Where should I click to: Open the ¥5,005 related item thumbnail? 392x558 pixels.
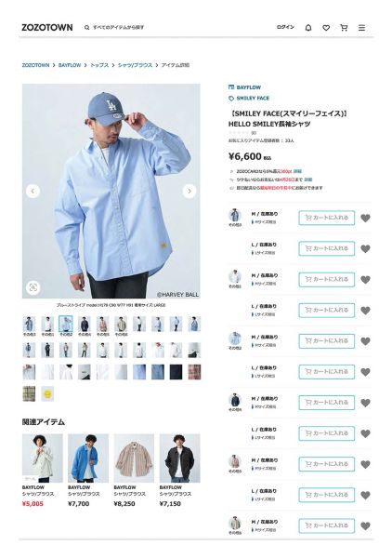point(43,458)
